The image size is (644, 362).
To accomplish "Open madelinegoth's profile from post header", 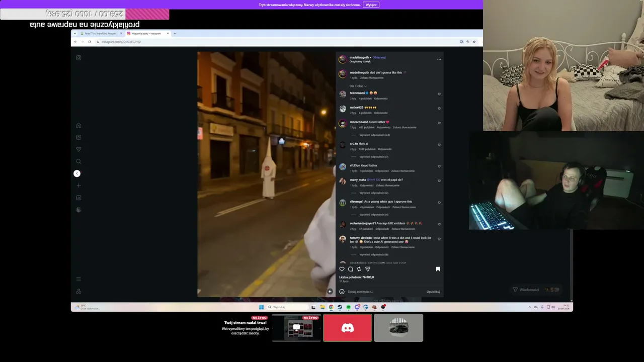I will [x=359, y=57].
